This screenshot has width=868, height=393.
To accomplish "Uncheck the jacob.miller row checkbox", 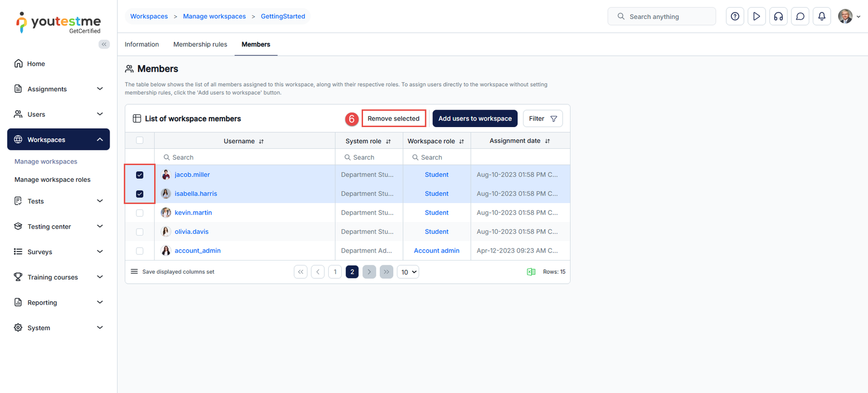I will click(x=139, y=175).
